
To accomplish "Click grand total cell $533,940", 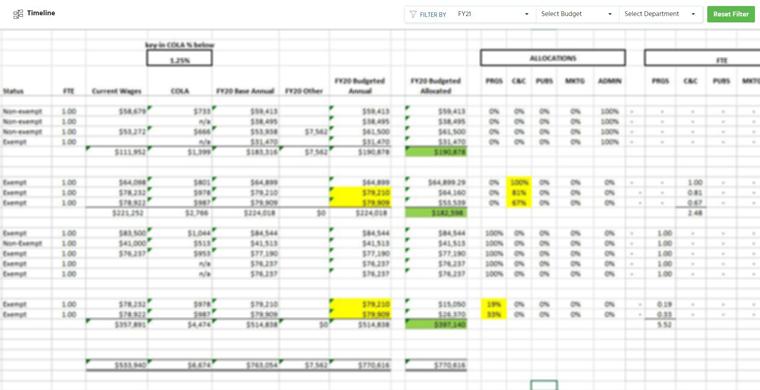I will click(x=117, y=365).
